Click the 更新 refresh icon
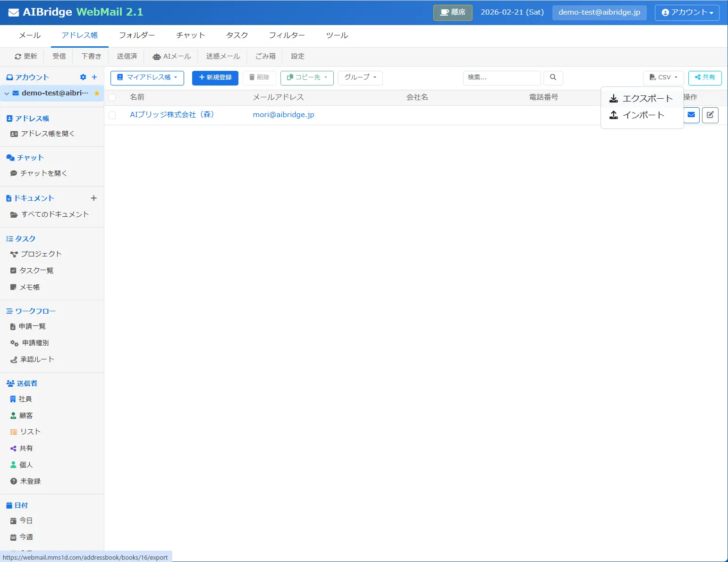 coord(17,56)
